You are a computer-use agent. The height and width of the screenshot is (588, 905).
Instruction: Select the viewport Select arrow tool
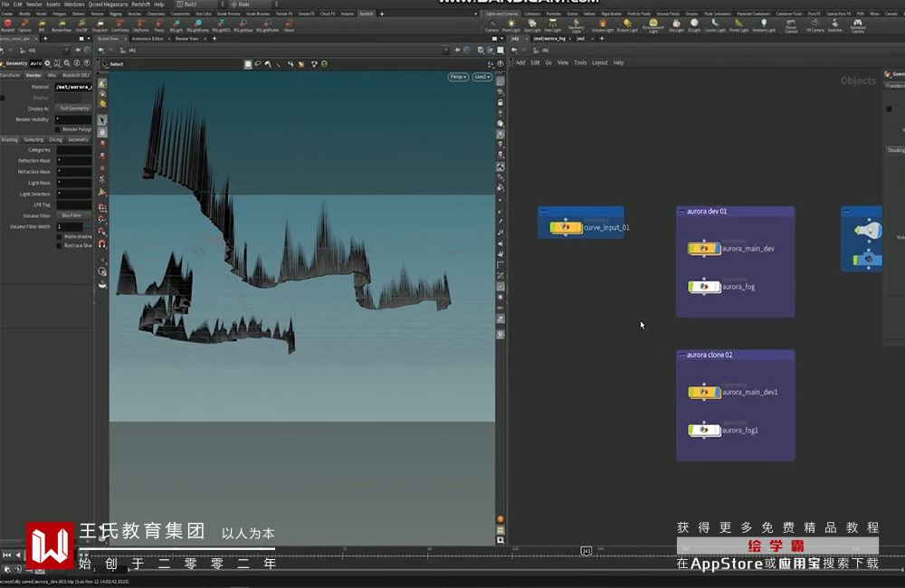(x=103, y=120)
